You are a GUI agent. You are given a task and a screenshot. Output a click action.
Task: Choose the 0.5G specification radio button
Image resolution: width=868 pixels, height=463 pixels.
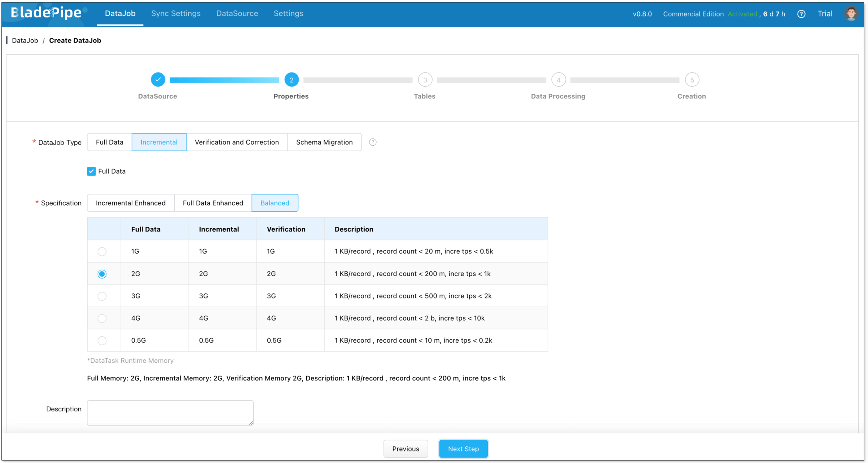pos(102,340)
